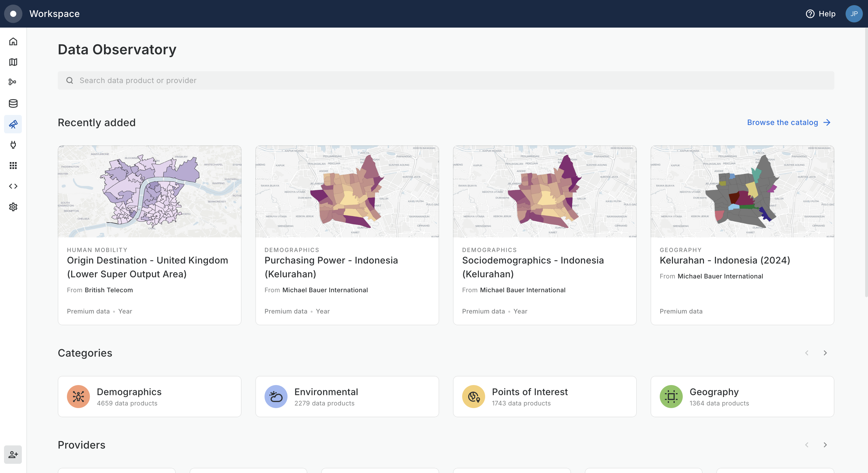This screenshot has height=473, width=868.
Task: Show next Categories with right chevron
Action: [825, 353]
